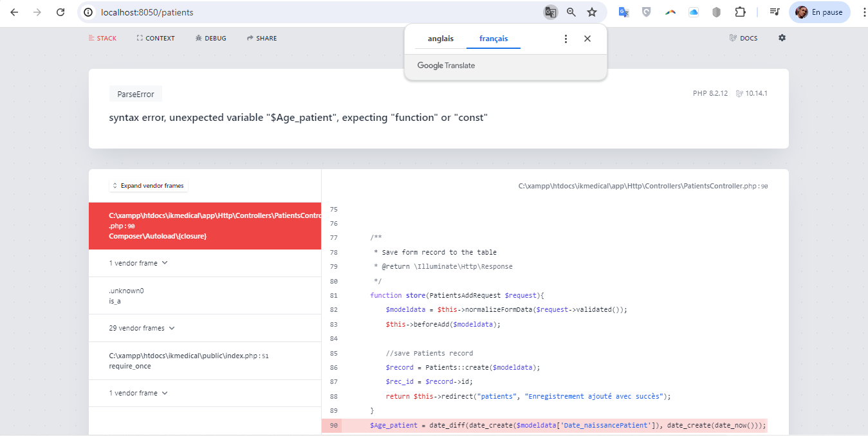Click the Laravel 10.14.1 version text
Viewport: 868px width, 436px height.
752,93
